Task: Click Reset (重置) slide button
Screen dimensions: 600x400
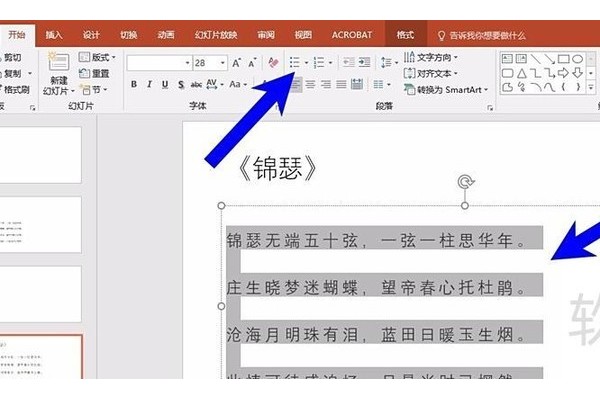Action: click(x=94, y=73)
